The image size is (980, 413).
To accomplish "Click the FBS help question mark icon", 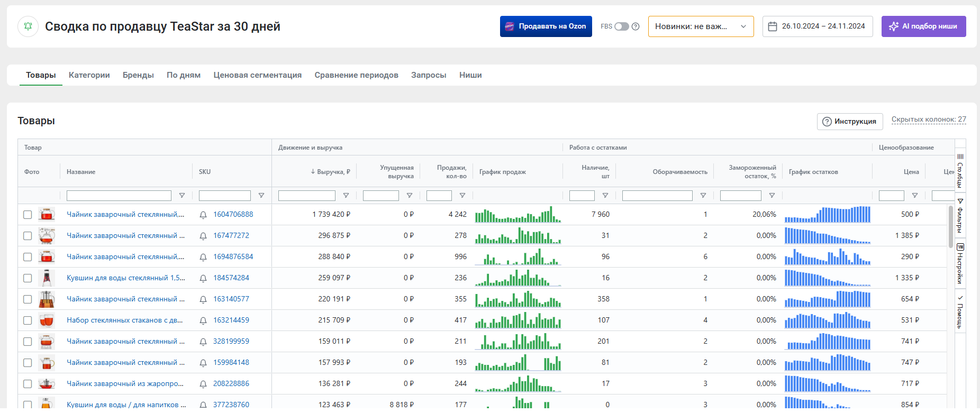I will 636,26.
